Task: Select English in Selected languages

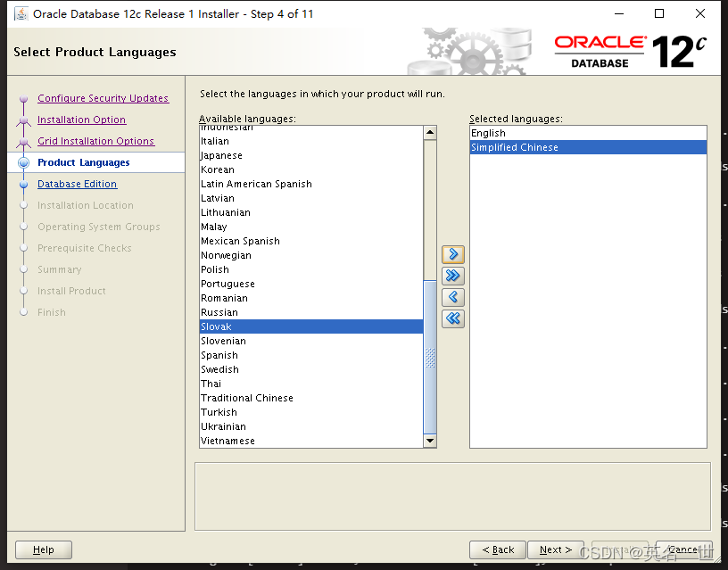Action: [x=588, y=133]
